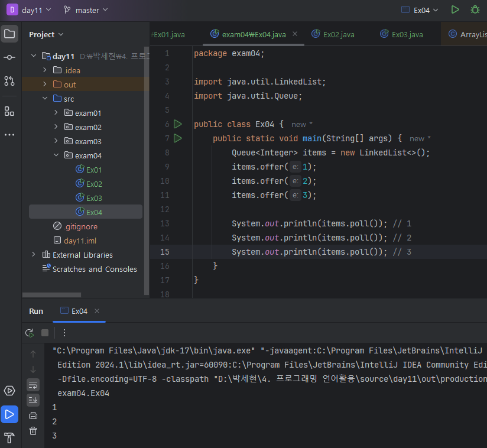This screenshot has height=448, width=487.
Task: Open the Structure tool window icon
Action: (x=9, y=111)
